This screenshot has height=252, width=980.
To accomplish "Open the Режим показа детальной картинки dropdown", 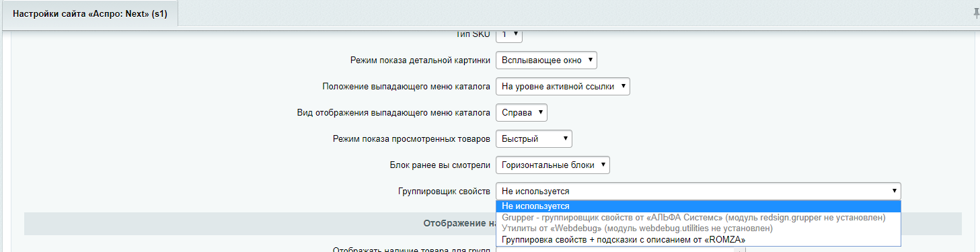I will [x=546, y=60].
